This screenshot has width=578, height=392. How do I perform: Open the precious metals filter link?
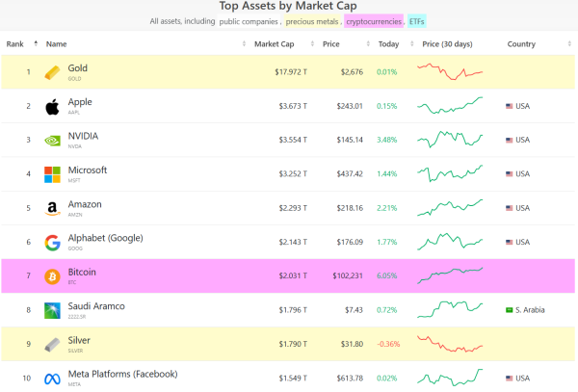tap(312, 22)
